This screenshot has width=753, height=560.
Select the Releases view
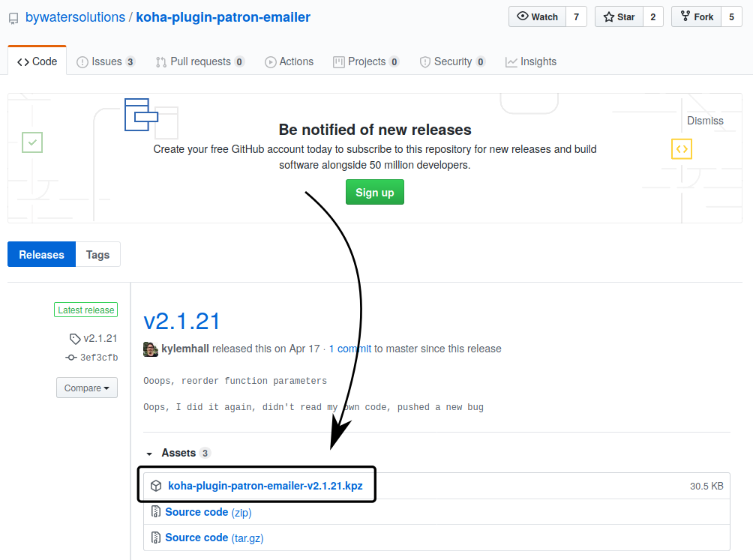click(42, 254)
